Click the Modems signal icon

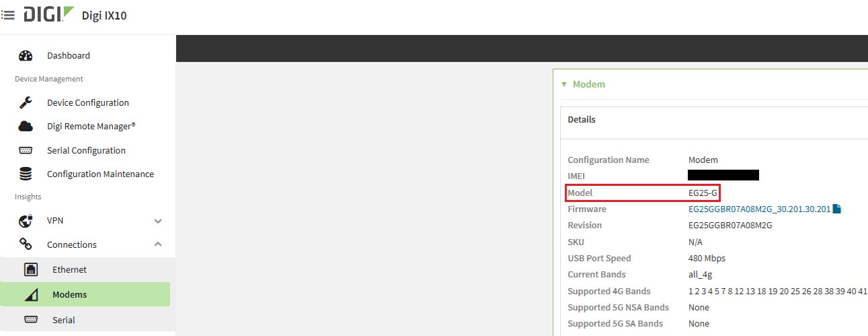pyautogui.click(x=31, y=295)
